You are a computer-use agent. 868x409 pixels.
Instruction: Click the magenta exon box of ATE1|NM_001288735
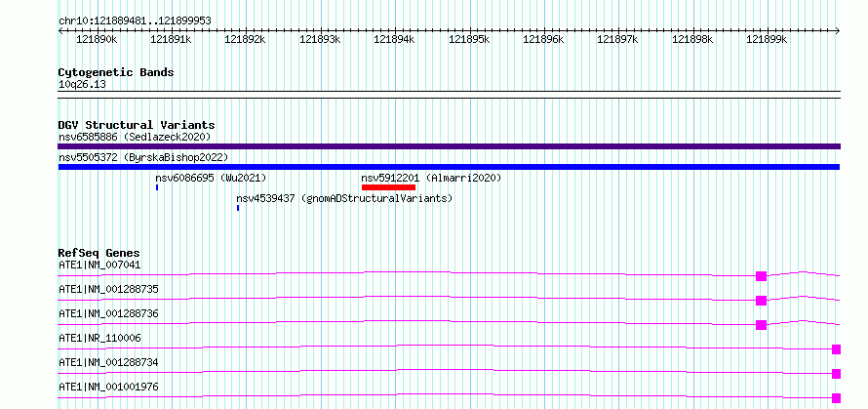point(761,301)
